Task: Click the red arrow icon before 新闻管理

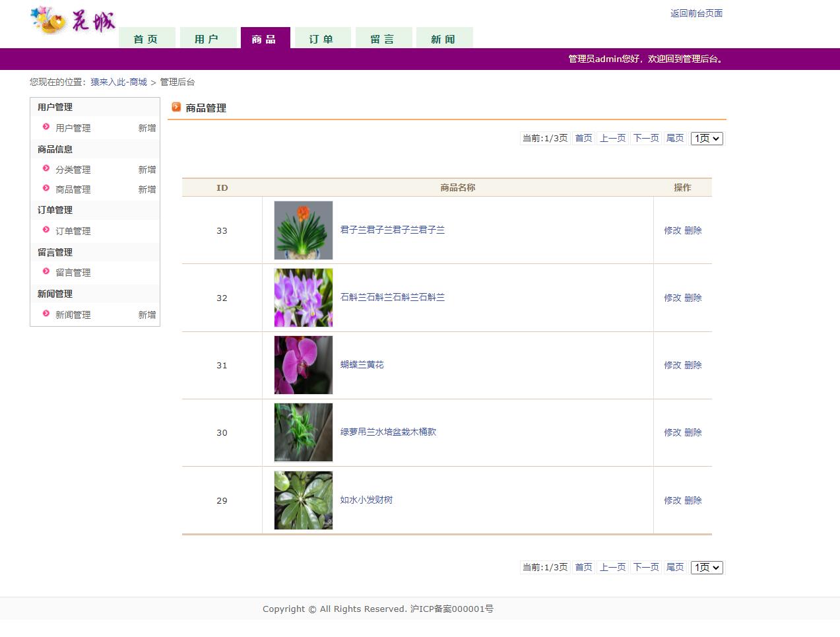Action: (46, 315)
